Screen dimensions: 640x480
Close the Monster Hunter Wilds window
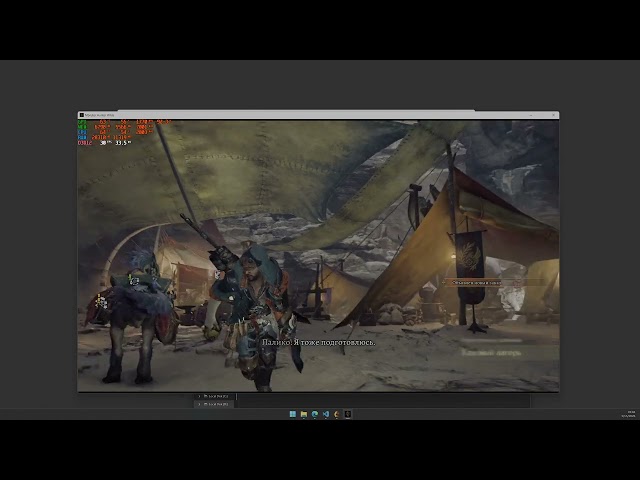click(x=553, y=115)
